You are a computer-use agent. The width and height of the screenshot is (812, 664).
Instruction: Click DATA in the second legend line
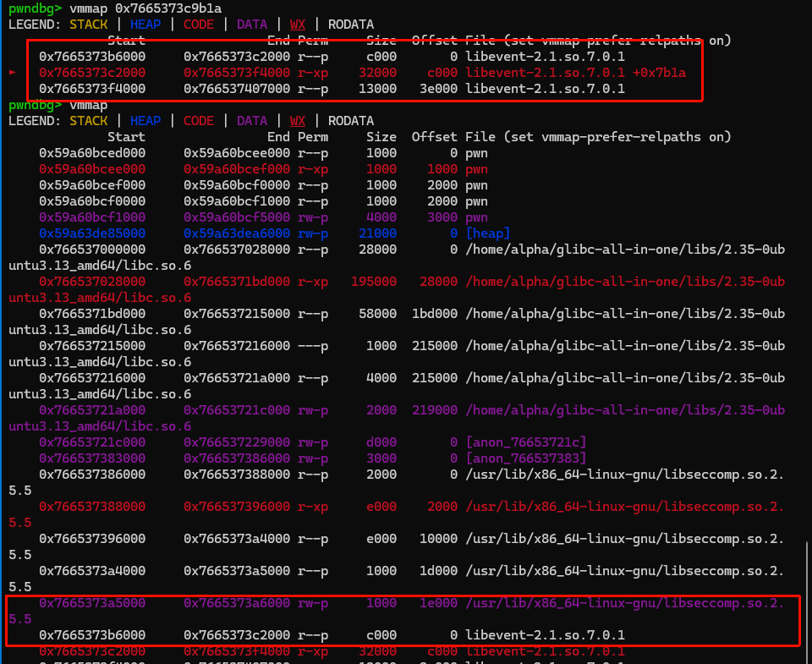coord(252,121)
